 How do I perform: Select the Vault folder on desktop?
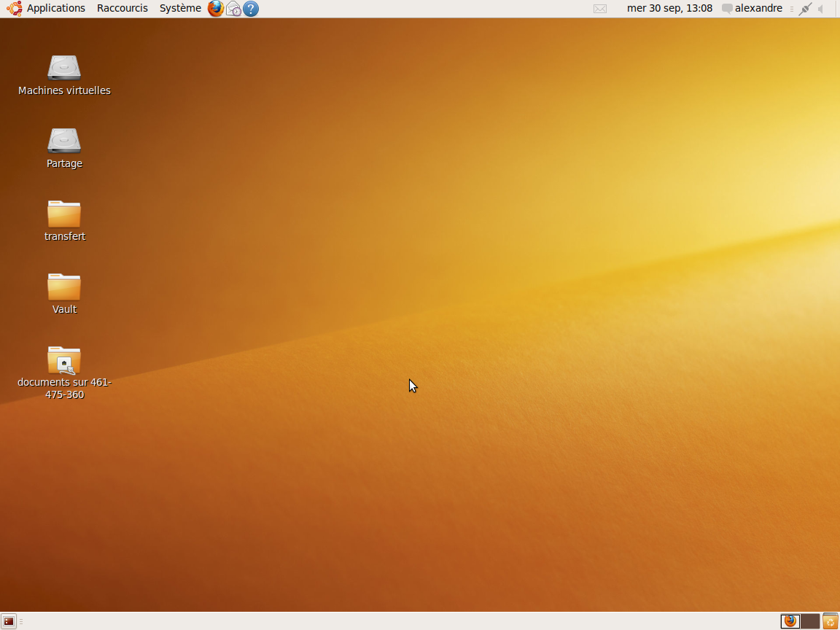[64, 287]
